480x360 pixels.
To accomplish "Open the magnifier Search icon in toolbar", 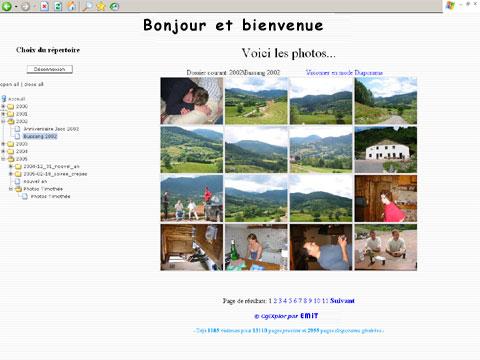I will (x=87, y=6).
